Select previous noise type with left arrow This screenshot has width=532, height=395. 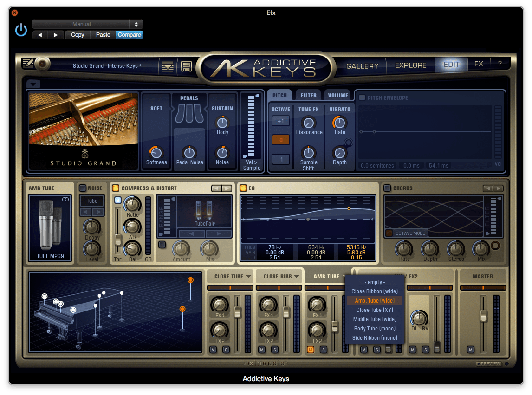click(x=85, y=212)
